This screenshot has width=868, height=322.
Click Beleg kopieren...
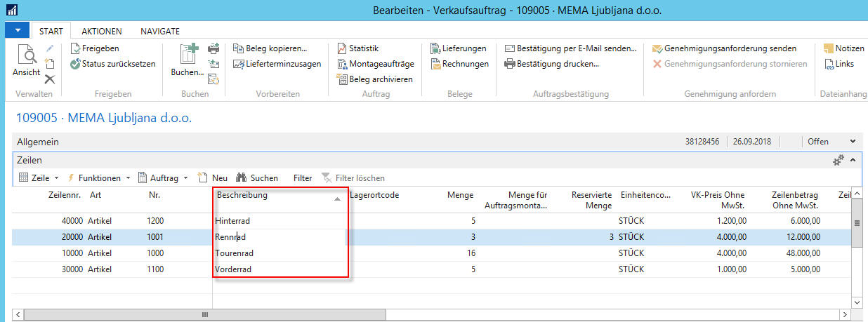[x=270, y=48]
